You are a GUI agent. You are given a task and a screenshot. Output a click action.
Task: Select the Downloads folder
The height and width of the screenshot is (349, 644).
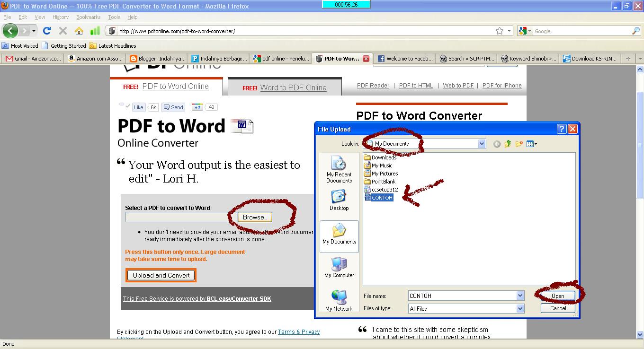[x=380, y=157]
